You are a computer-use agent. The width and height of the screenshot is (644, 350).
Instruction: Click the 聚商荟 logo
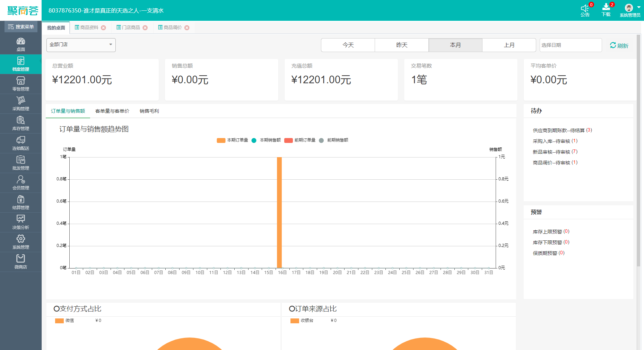(x=23, y=11)
